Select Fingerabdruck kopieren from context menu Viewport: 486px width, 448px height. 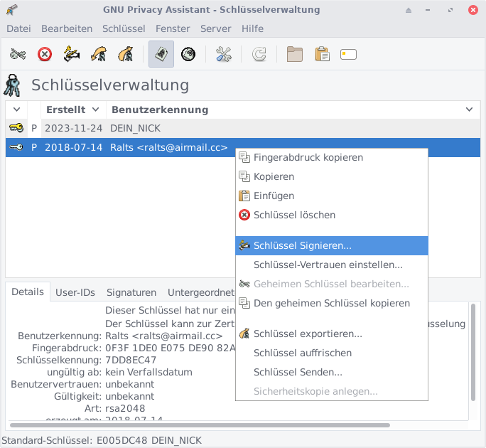[x=308, y=157]
